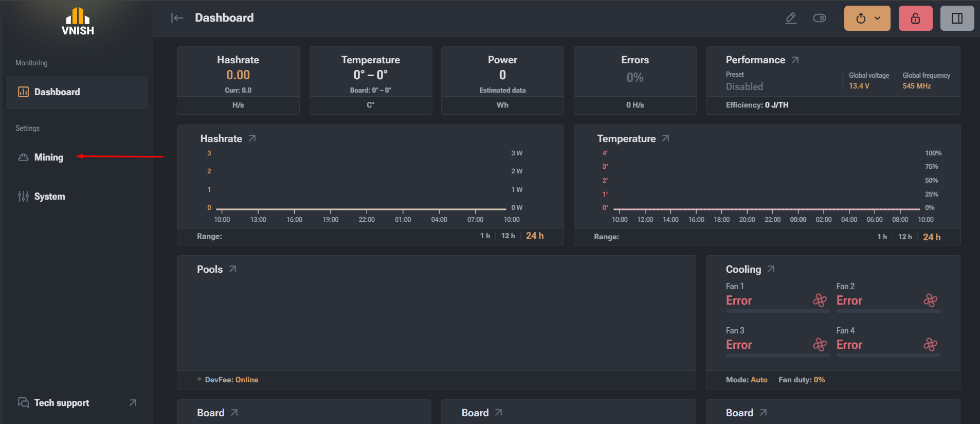Click the Fan 1 fan icon
Screen dimensions: 980x424
point(820,301)
